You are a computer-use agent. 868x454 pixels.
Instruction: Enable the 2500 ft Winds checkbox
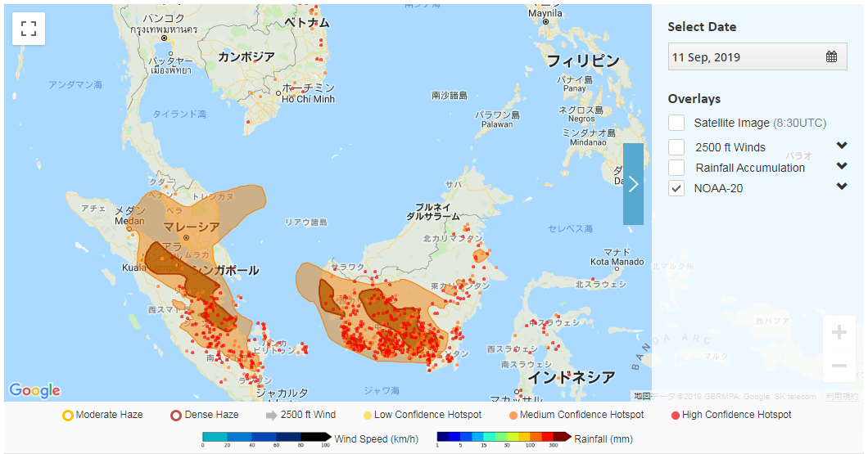click(x=676, y=147)
